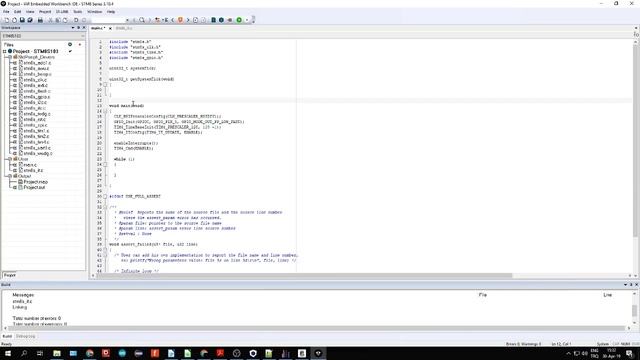Open the Windows notification center icon
The image size is (640, 360).
tap(629, 353)
